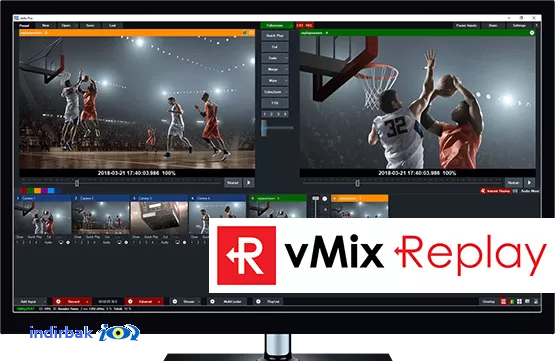Open the External dropdown arrow
This screenshot has width=555, height=361.
[x=159, y=302]
